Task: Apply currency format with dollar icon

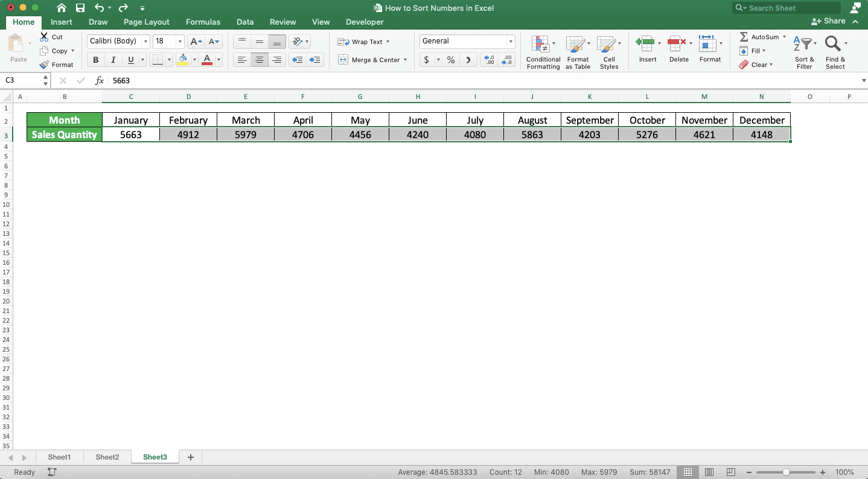Action: pos(427,60)
